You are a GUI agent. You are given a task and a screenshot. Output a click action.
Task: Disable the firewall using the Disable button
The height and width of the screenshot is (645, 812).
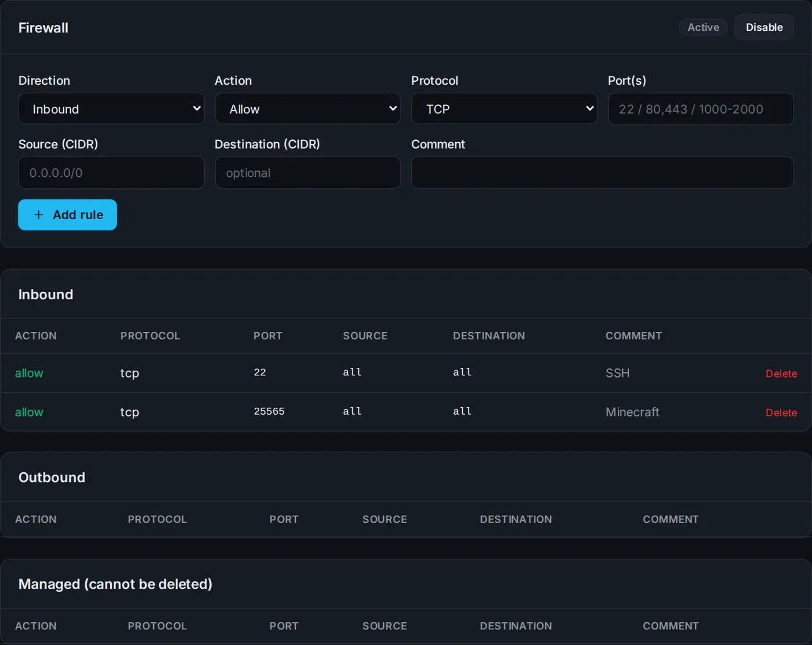coord(764,27)
